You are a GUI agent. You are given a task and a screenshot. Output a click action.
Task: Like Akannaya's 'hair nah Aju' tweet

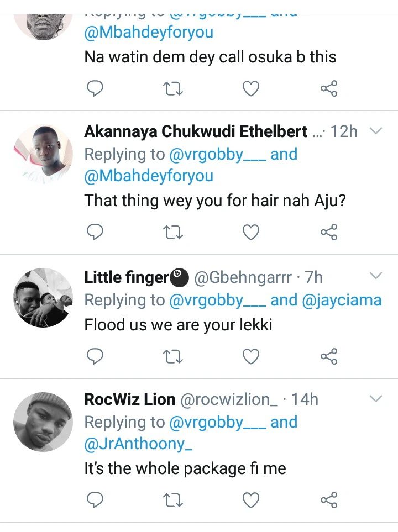click(252, 233)
